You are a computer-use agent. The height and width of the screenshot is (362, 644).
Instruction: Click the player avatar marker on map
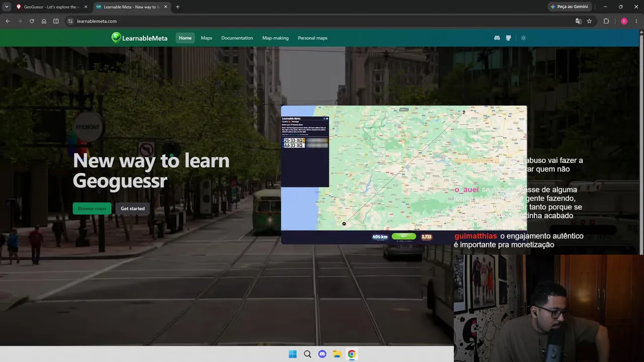tap(464, 112)
